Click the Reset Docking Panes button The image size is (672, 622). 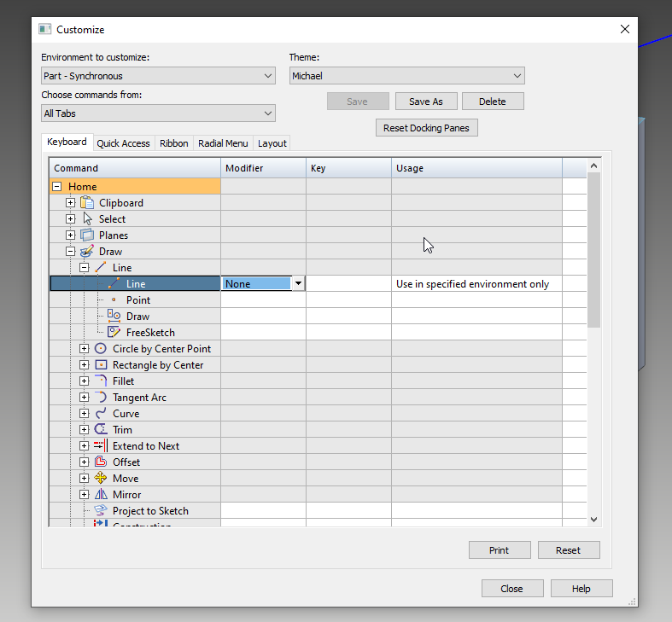click(426, 128)
